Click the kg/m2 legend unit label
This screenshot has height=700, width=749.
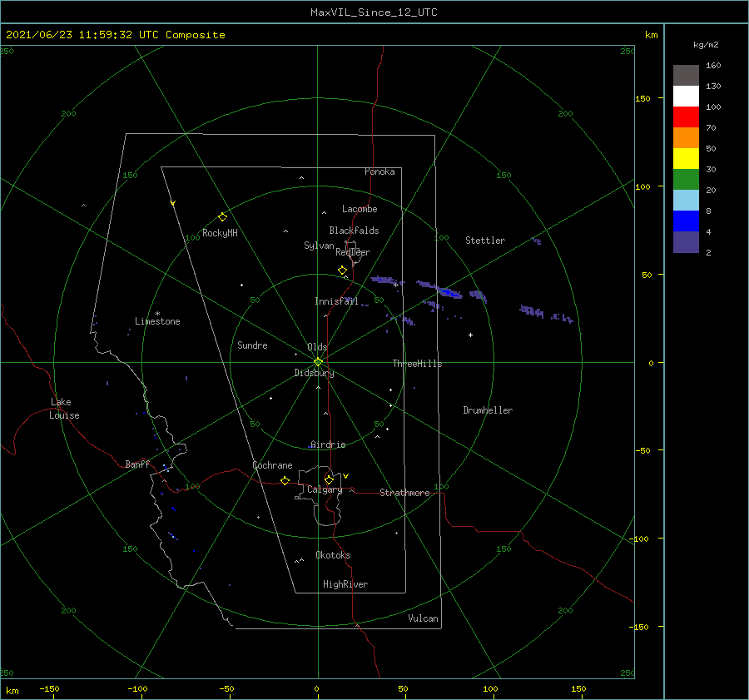706,45
